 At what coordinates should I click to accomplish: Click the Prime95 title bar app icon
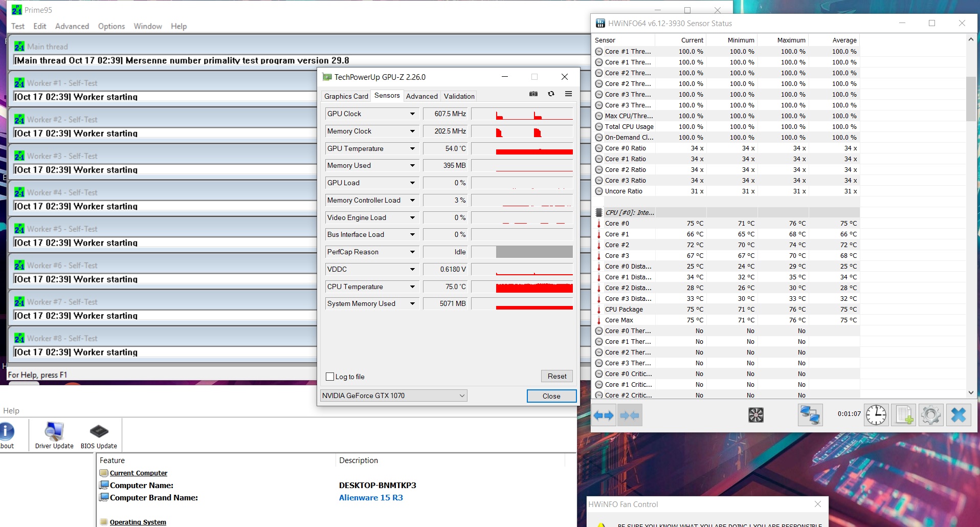17,10
